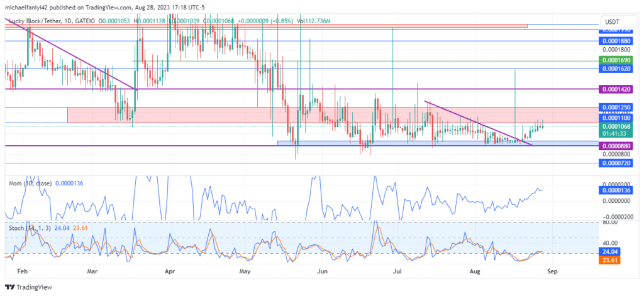Click the Stoch (14, 1, 3) indicator legend
Viewport: 644px width, 296px height.
coord(30,228)
